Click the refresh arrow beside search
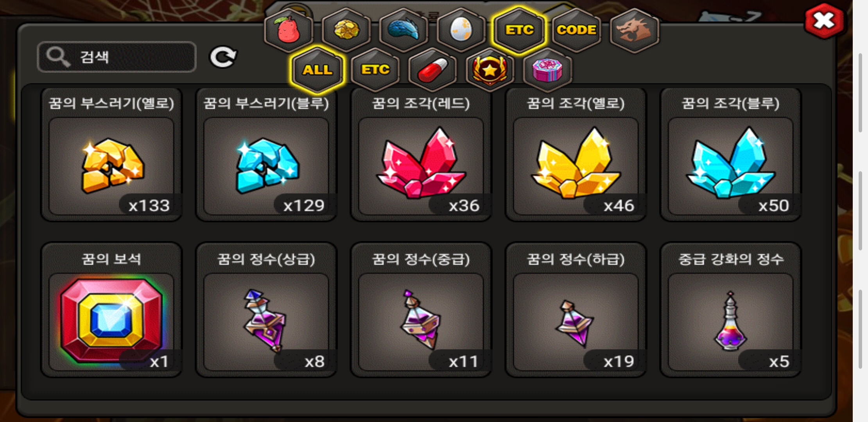 coord(223,57)
